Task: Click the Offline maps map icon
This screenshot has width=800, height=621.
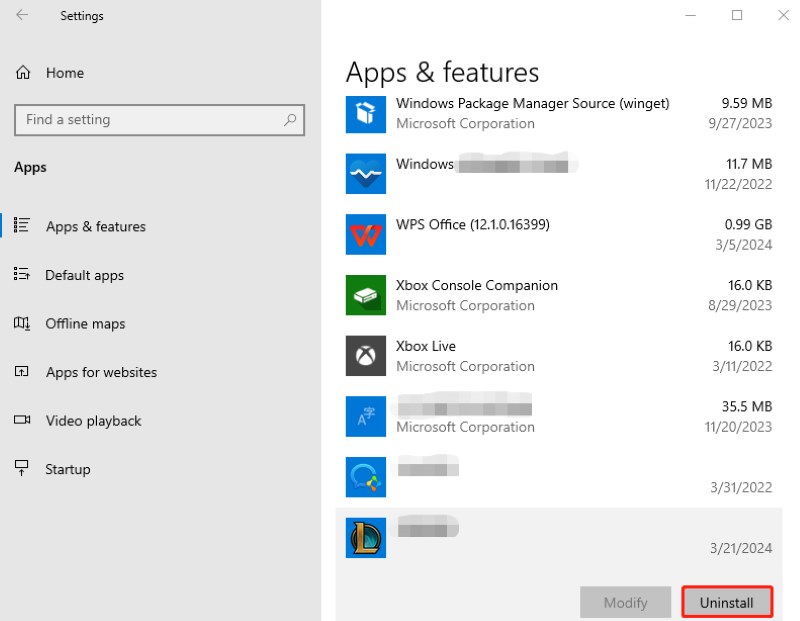Action: tap(21, 323)
